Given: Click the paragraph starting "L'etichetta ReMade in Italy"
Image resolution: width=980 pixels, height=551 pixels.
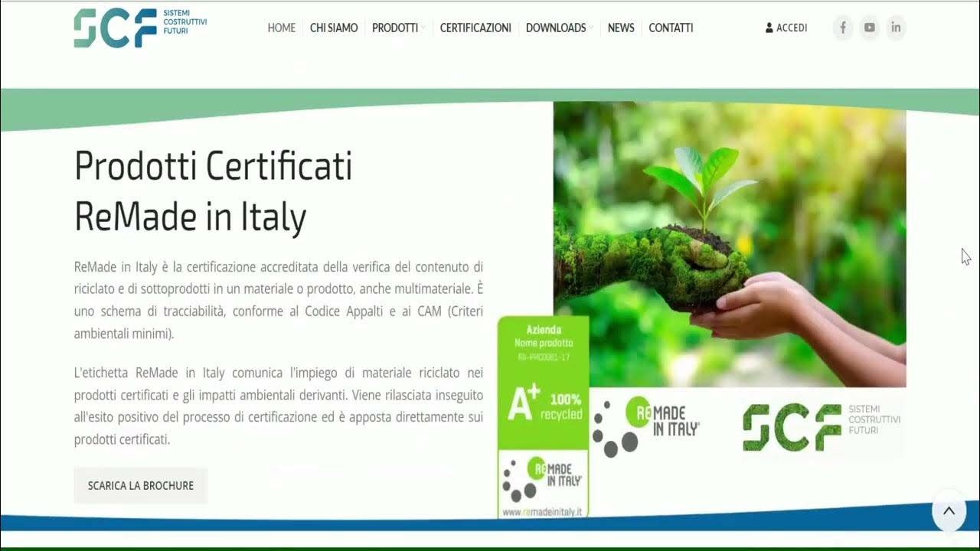Looking at the screenshot, I should (x=279, y=406).
